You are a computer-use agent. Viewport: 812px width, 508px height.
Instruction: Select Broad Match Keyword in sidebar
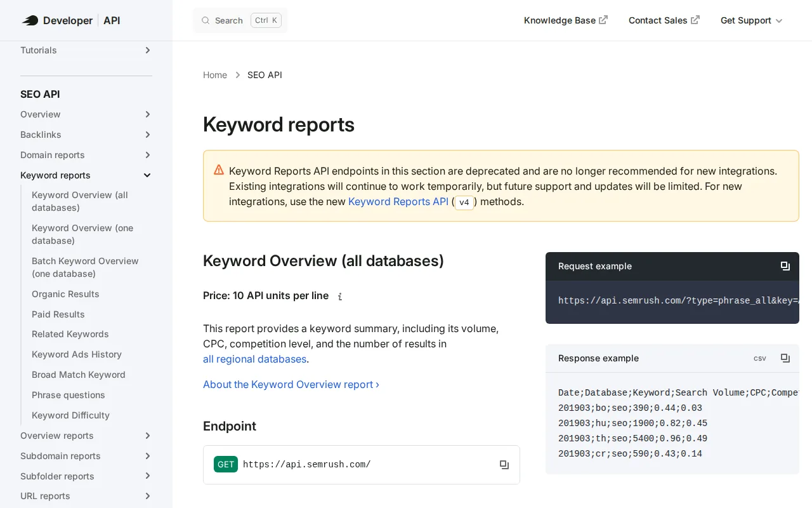point(79,375)
